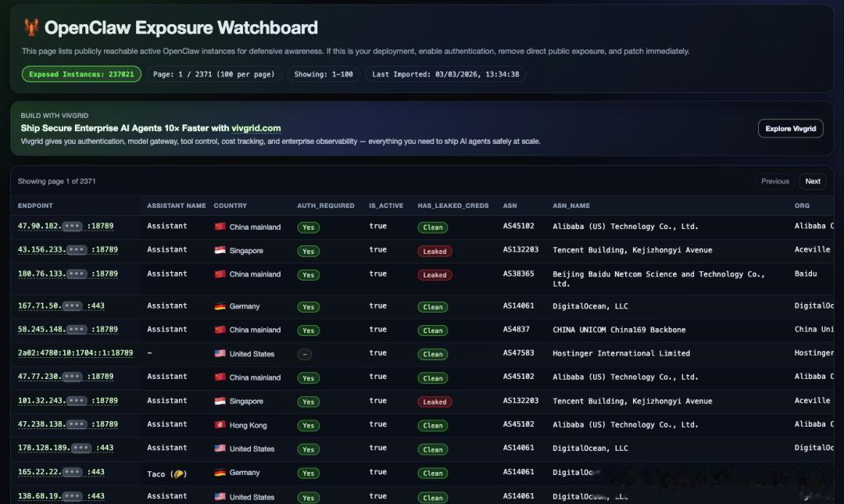Screen dimensions: 844x504
Task: Click the Clean badge in 47.90.182 row
Action: (x=433, y=227)
